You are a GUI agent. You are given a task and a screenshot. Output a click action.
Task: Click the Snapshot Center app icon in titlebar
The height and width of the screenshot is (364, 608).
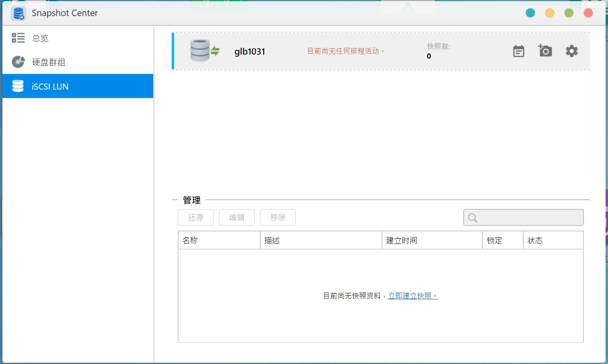coord(18,13)
